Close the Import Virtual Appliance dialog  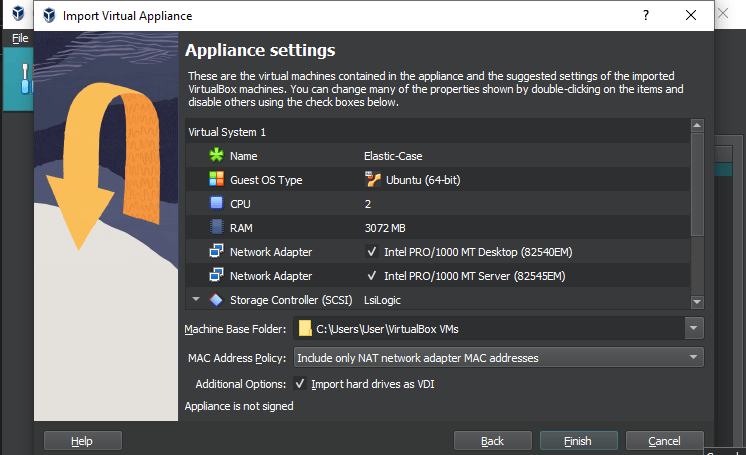691,15
